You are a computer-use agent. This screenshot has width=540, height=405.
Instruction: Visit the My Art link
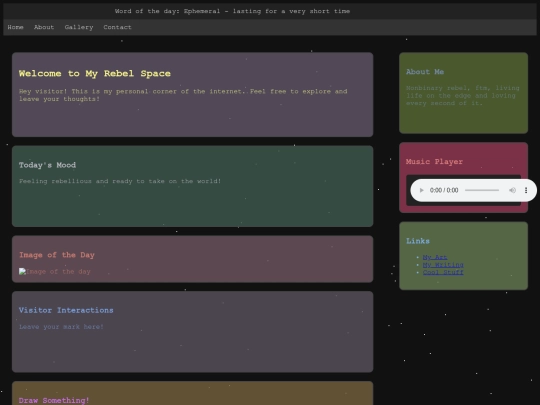[x=435, y=257]
